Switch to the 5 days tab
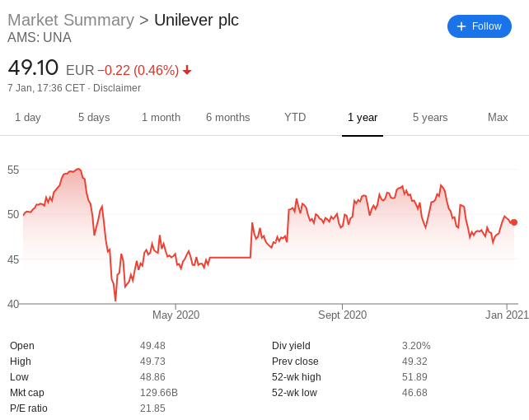The image size is (529, 420). pyautogui.click(x=94, y=117)
